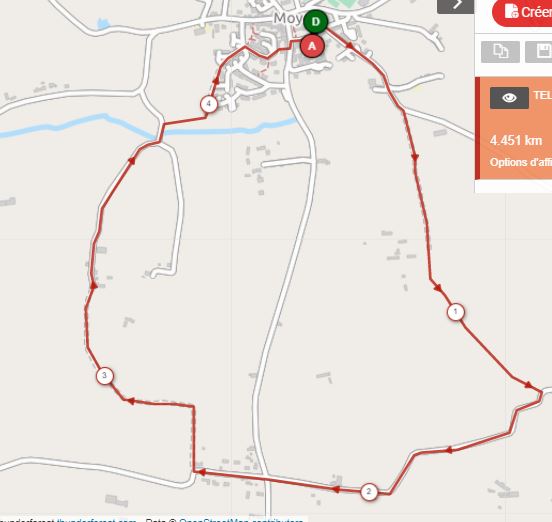This screenshot has height=522, width=552.
Task: Click the save floppy disk icon
Action: point(539,52)
